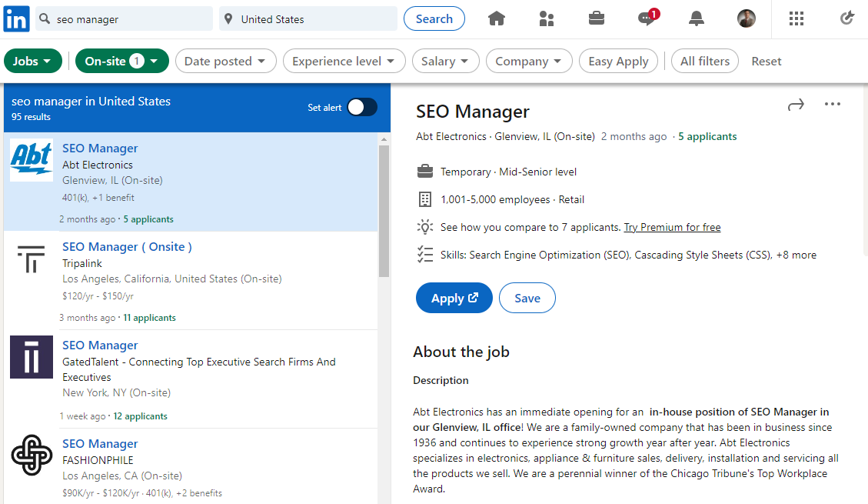The height and width of the screenshot is (504, 868).
Task: Select the Tripalink SEO Manager listing
Action: 127,247
